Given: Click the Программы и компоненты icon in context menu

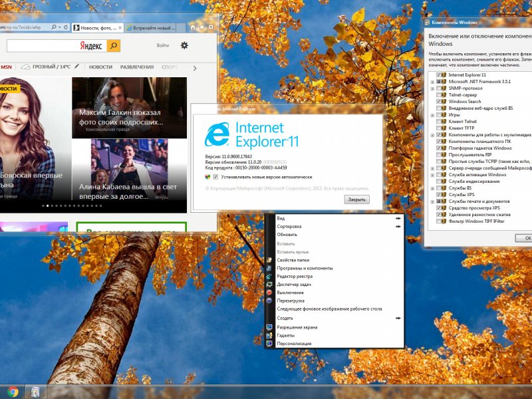Looking at the screenshot, I should (x=269, y=269).
